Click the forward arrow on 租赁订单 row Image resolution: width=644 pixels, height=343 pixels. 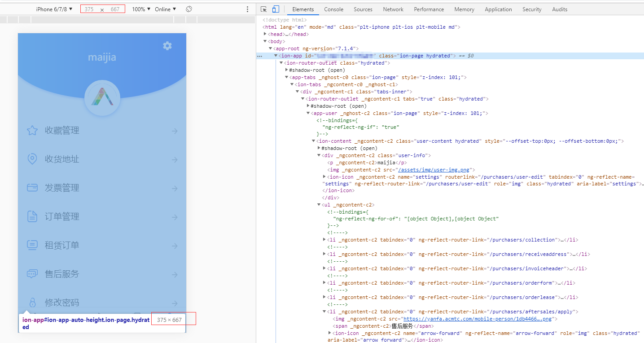pos(175,246)
